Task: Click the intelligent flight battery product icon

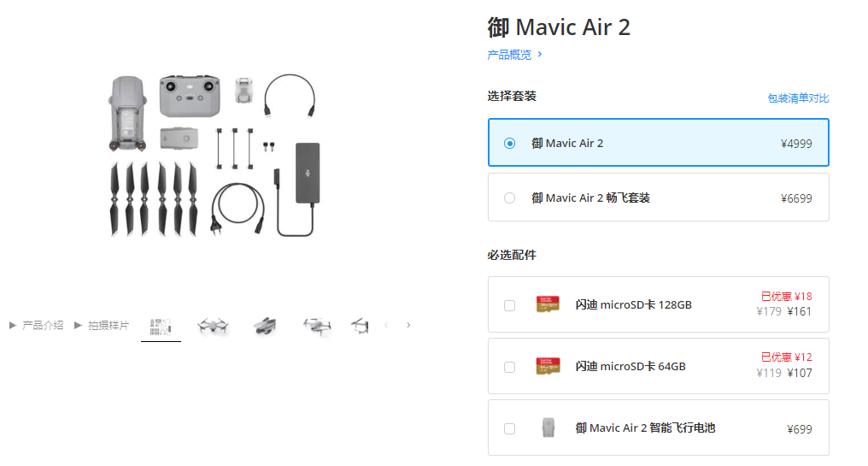Action: pyautogui.click(x=548, y=428)
